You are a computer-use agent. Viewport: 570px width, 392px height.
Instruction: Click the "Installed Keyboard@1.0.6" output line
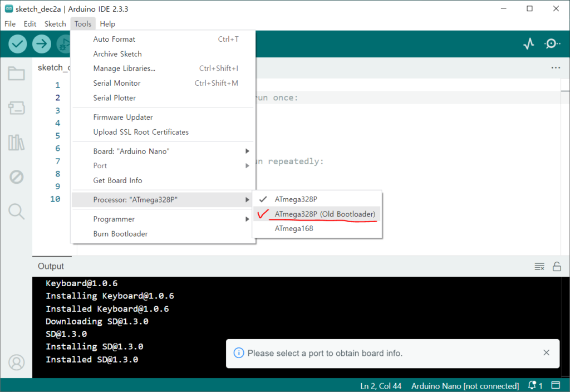[107, 308]
